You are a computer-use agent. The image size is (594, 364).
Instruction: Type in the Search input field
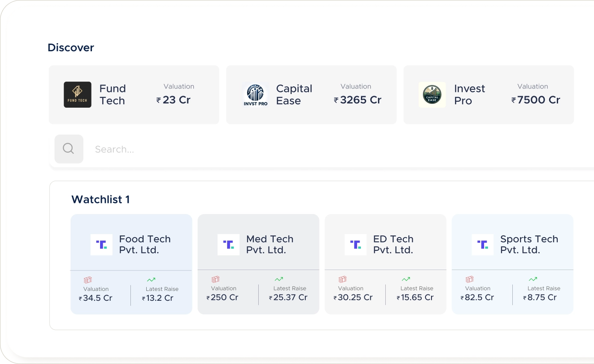click(x=299, y=149)
